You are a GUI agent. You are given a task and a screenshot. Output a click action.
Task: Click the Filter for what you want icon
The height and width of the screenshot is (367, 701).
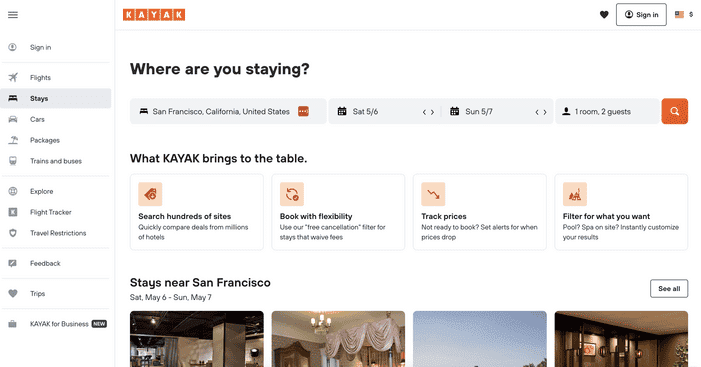coord(575,194)
